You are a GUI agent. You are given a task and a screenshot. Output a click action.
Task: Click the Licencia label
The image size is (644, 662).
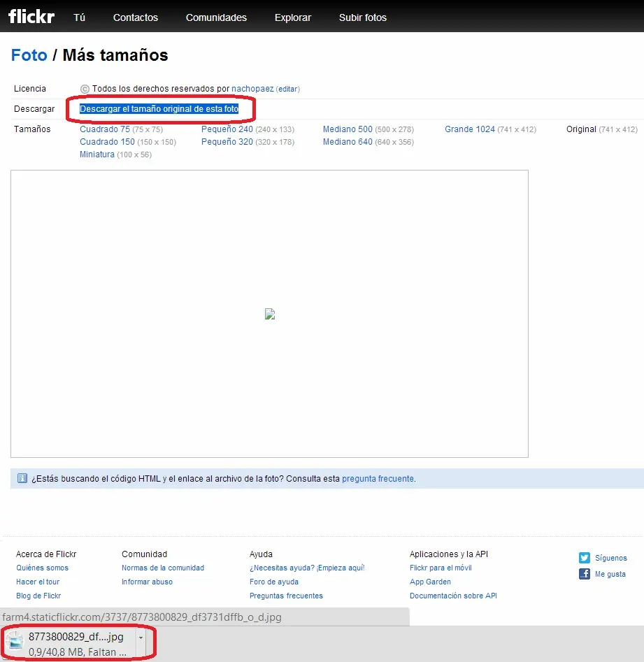(29, 89)
